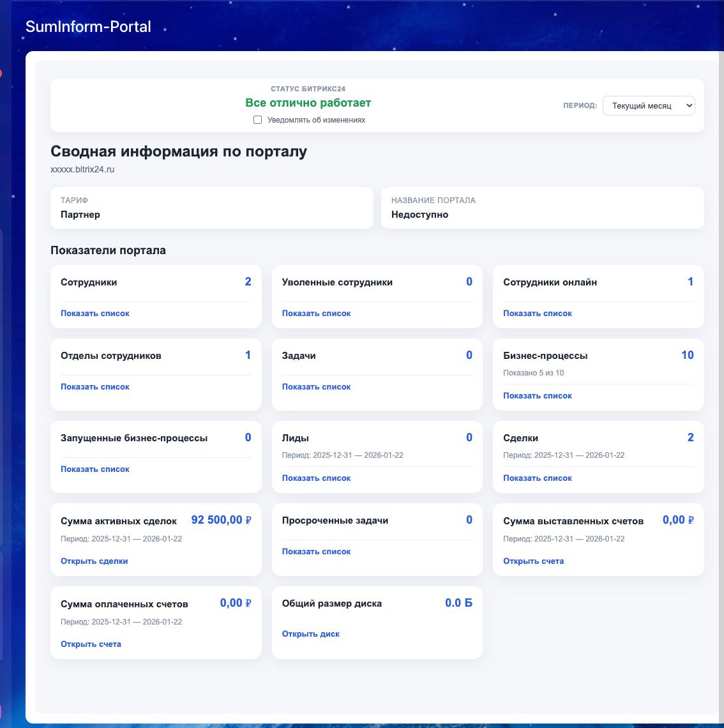Open invoices under Сумма оплаченных счетов
The image size is (724, 728).
[x=91, y=644]
